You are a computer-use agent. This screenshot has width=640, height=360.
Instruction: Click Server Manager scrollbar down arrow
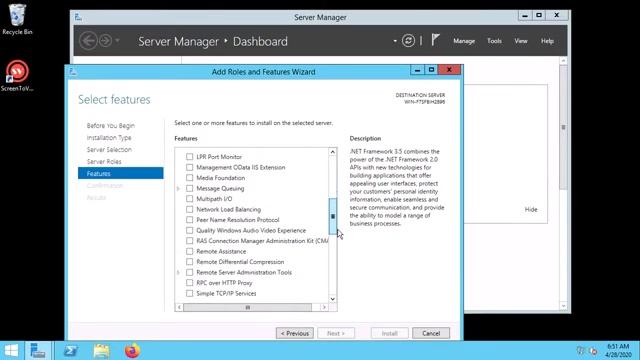[563, 305]
